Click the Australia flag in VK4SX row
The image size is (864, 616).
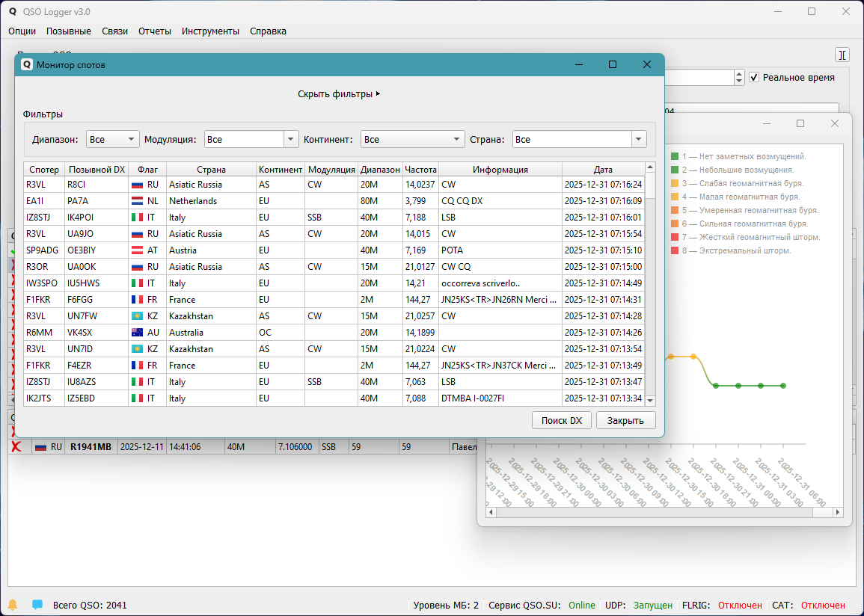click(137, 333)
